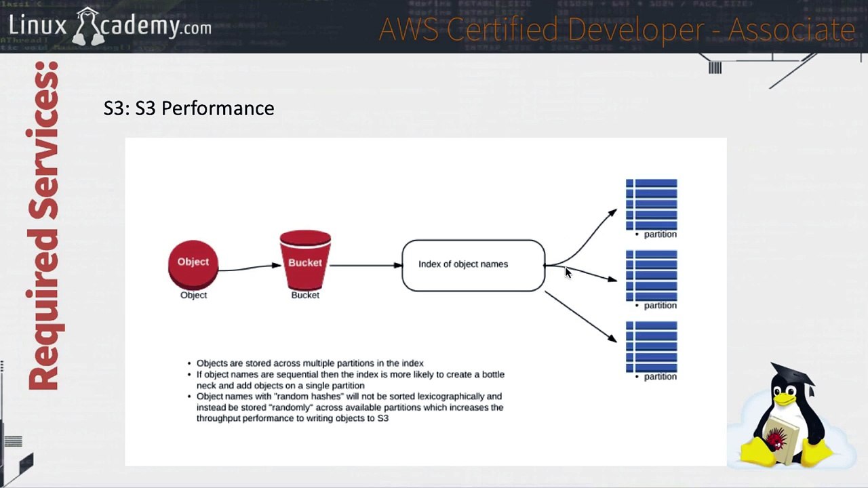The width and height of the screenshot is (868, 488).
Task: Click bullet 'If object names are sequential'
Action: pyautogui.click(x=350, y=380)
